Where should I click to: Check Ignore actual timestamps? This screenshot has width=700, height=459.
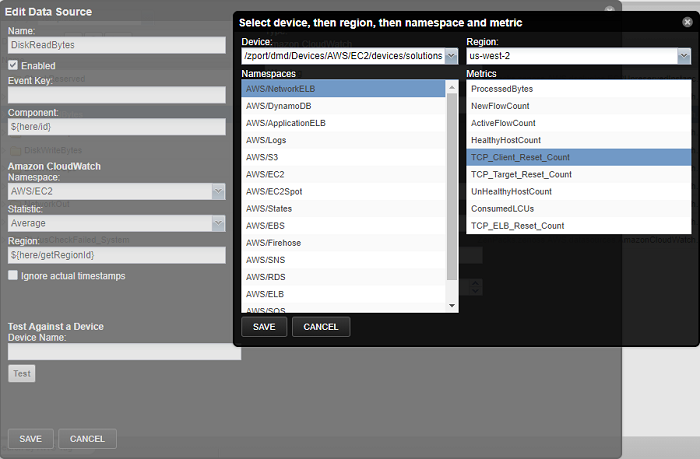pos(13,275)
